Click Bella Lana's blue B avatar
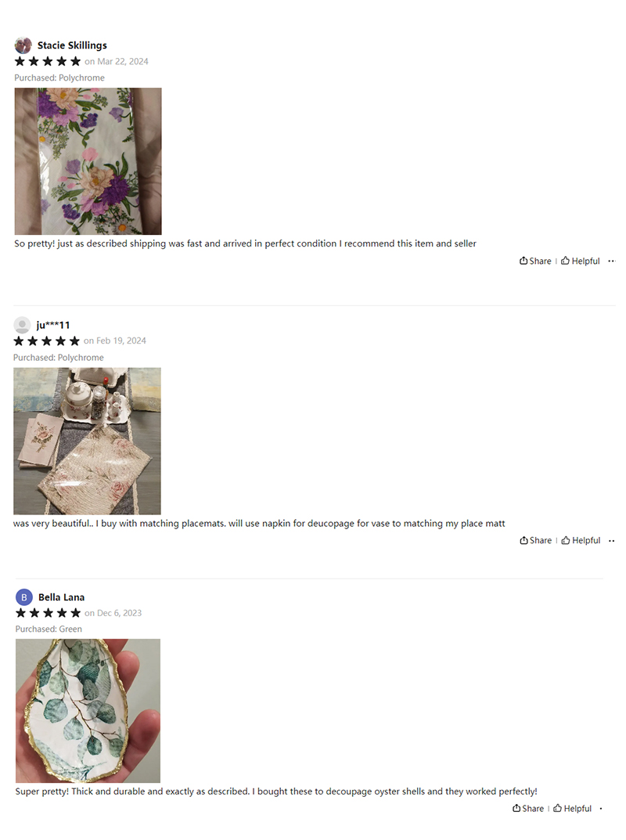Screen dimensions: 626x840 tap(24, 597)
